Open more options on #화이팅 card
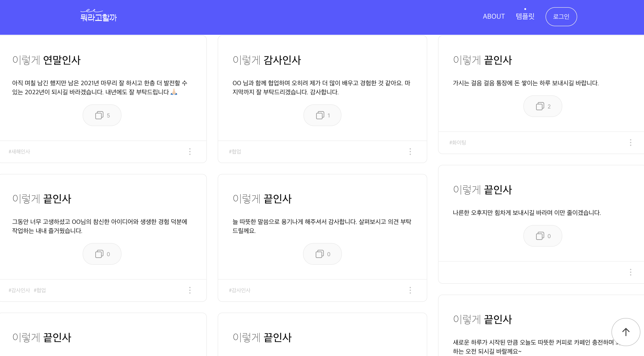This screenshot has height=356, width=644. click(630, 142)
